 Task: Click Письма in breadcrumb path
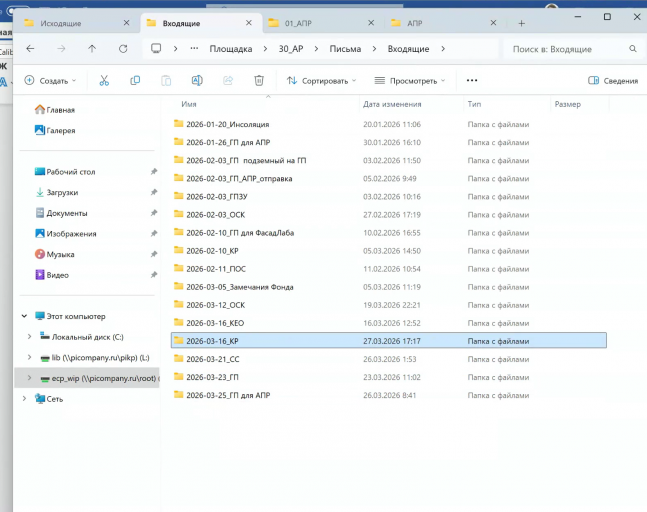(x=345, y=49)
